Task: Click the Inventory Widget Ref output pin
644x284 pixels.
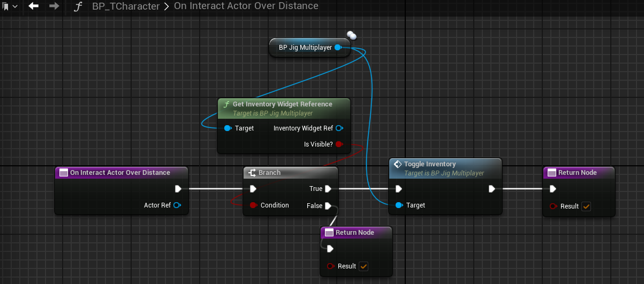Action: [x=339, y=128]
